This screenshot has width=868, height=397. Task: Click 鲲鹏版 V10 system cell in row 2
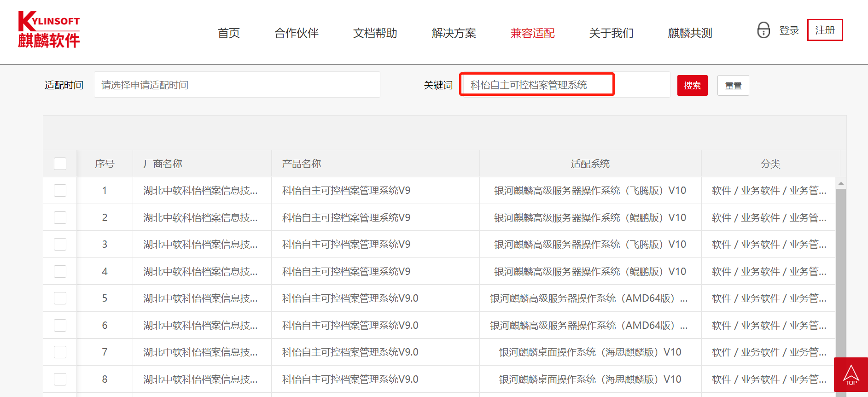click(590, 217)
